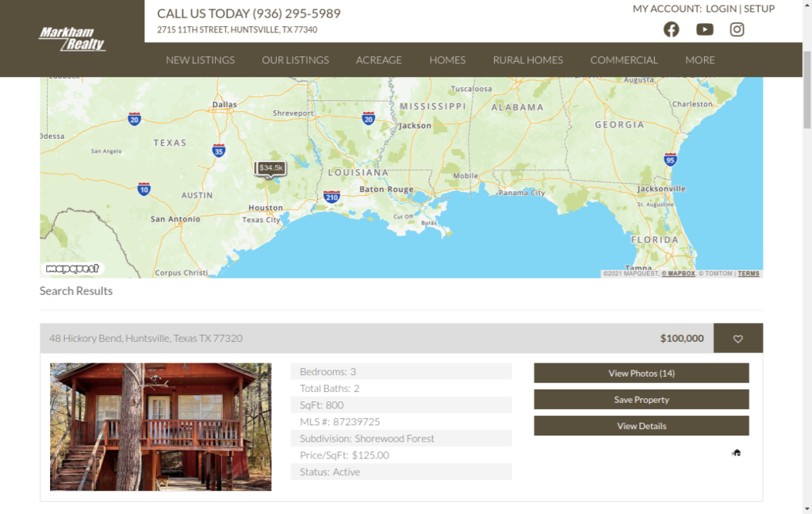
Task: Click the Price/SqFt: $125.00 row
Action: pos(401,455)
